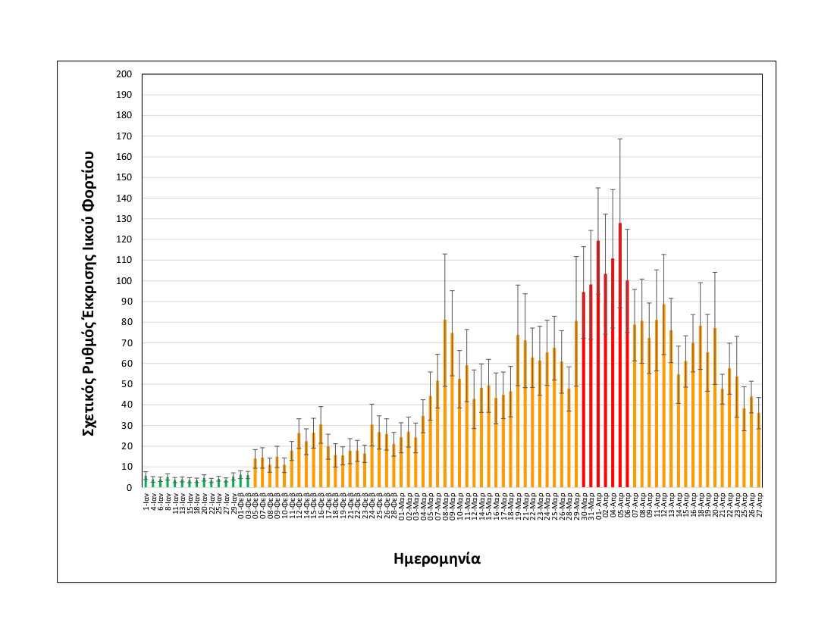Select the orange bar for 24-Φεβ
This screenshot has width=834, height=644.
(x=372, y=456)
